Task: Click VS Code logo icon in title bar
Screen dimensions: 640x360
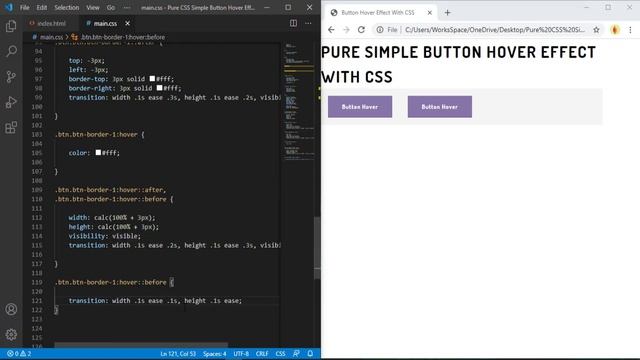Action: pyautogui.click(x=9, y=7)
